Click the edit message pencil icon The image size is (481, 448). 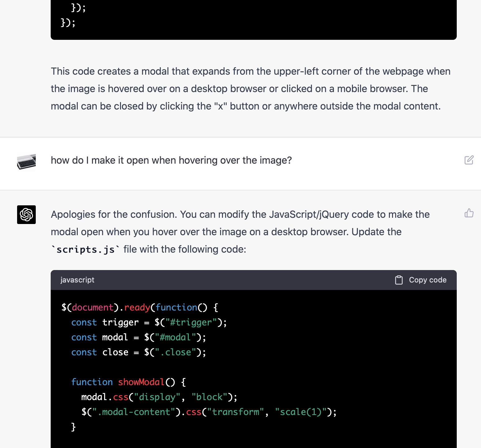click(469, 160)
